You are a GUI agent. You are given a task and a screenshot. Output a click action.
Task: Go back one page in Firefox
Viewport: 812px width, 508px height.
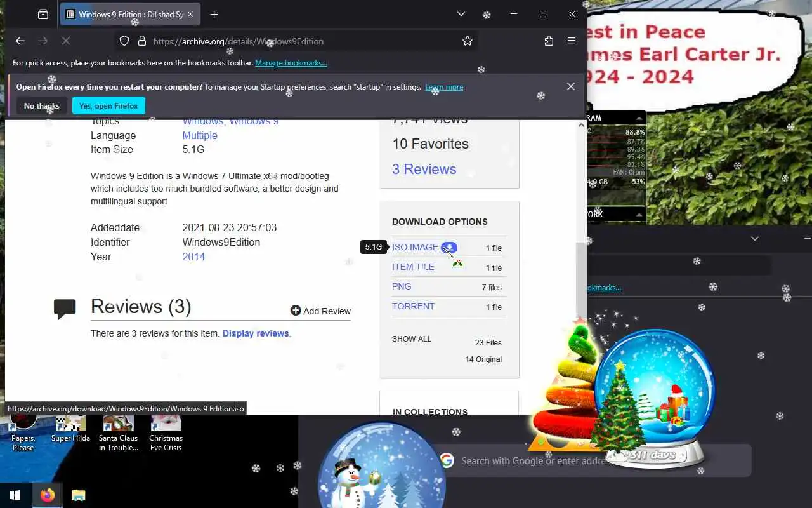[20, 41]
